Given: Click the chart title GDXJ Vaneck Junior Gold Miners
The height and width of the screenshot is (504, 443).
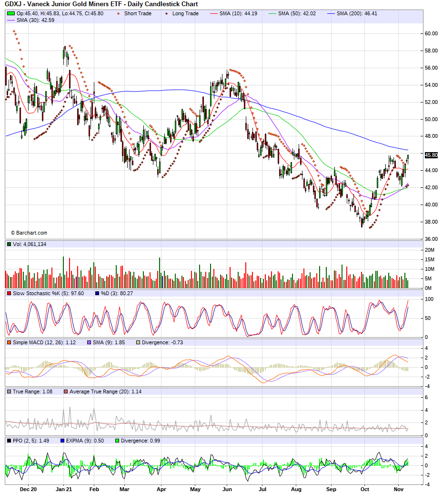Looking at the screenshot, I should [101, 4].
